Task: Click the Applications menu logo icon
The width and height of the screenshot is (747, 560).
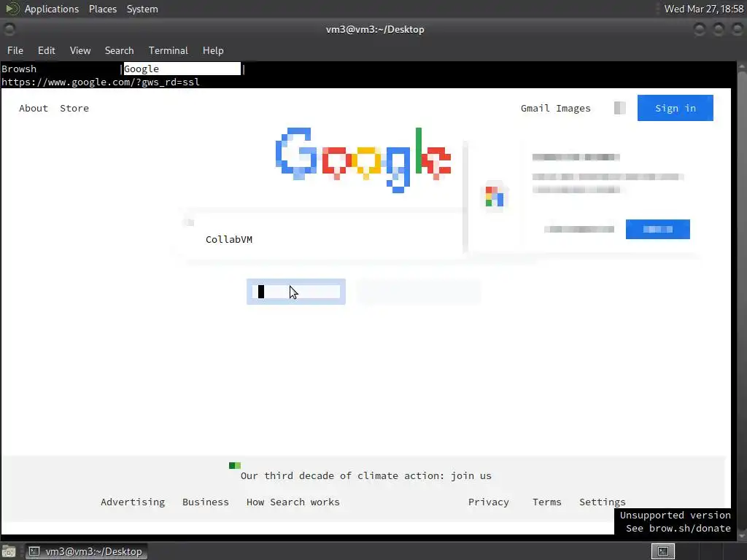Action: click(x=12, y=9)
